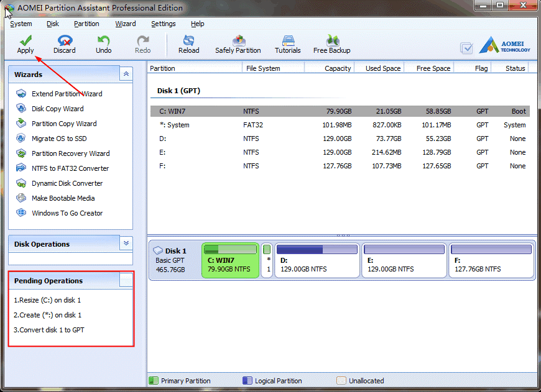Start the Disk Copy Wizard
Viewport: 541px width, 392px height.
pyautogui.click(x=58, y=109)
